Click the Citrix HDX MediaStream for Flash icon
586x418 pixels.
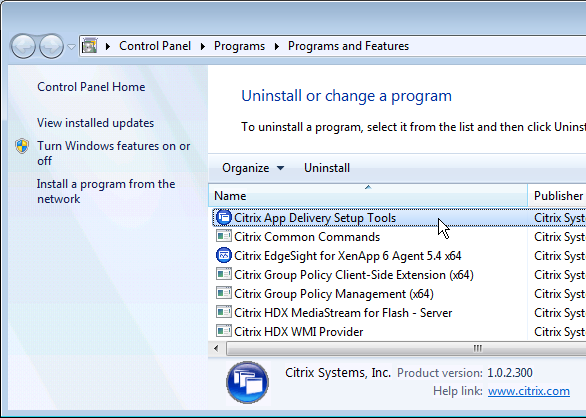point(224,312)
